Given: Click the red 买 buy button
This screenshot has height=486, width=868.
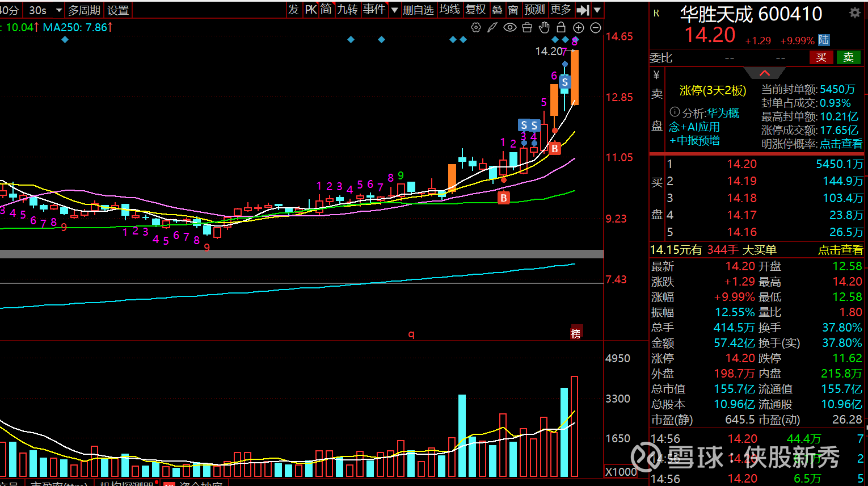Looking at the screenshot, I should (821, 57).
